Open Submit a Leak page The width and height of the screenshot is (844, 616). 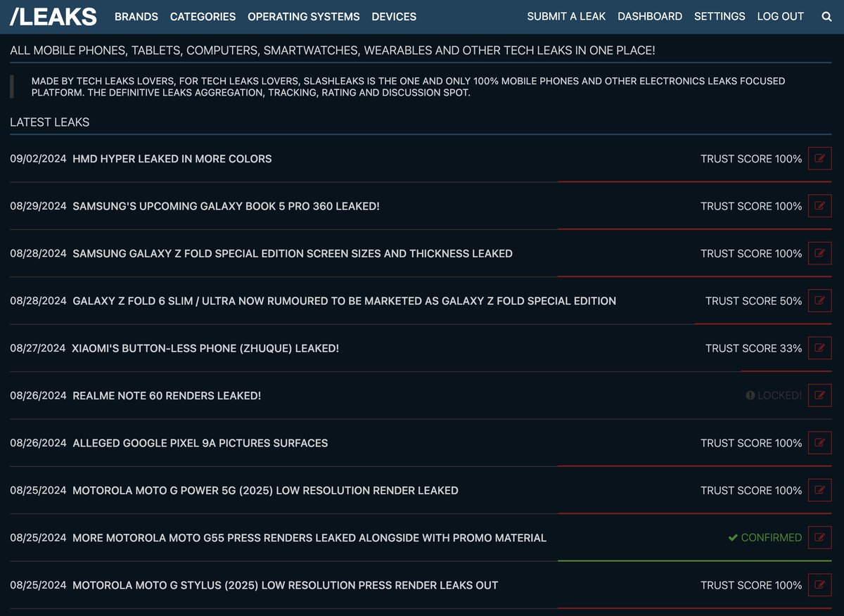[566, 16]
